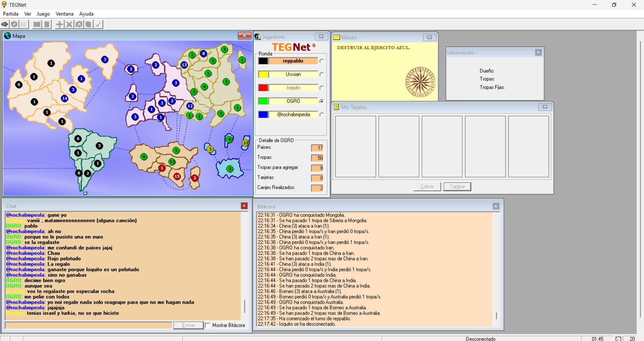The image size is (644, 341).
Task: Click the Jugadores panel title icon
Action: (x=258, y=37)
